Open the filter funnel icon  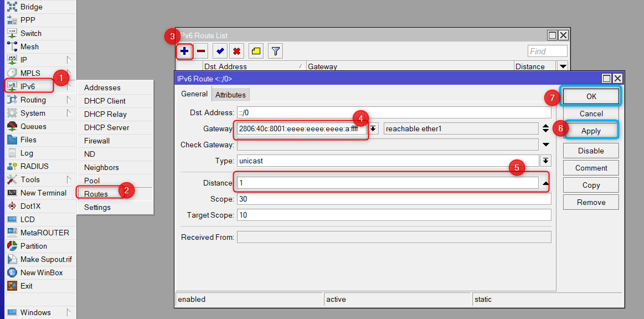click(x=276, y=52)
